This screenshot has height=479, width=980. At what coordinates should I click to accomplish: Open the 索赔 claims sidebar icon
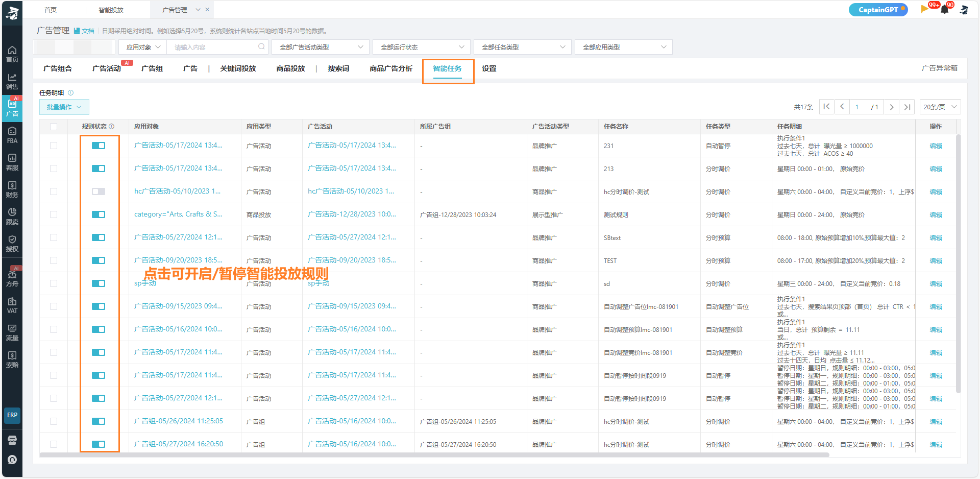12,359
